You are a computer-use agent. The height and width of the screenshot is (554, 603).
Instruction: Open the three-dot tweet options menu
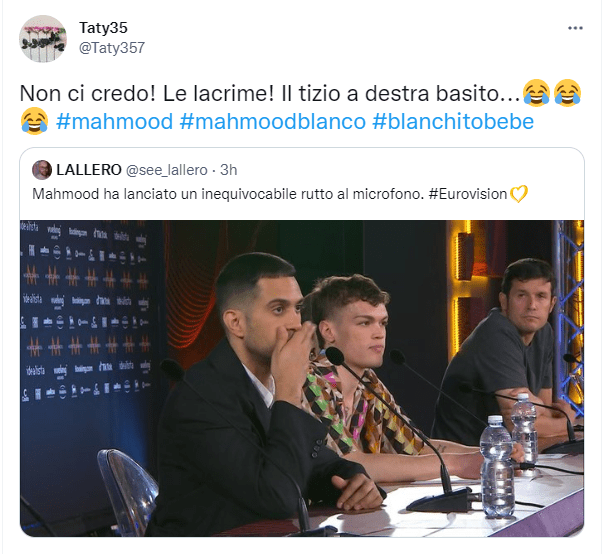tap(575, 28)
